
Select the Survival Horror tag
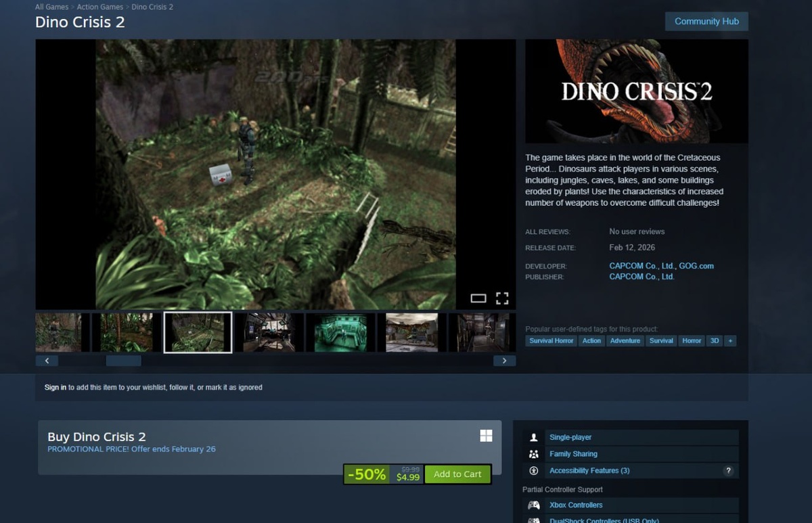(551, 341)
